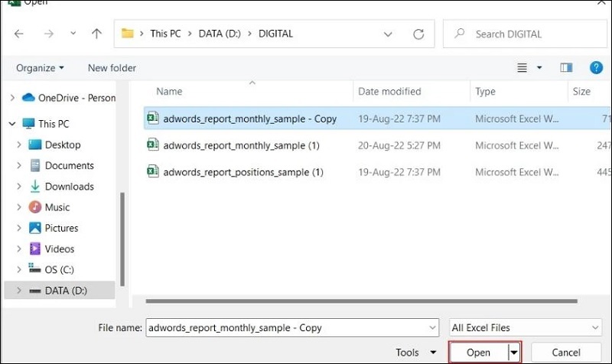Image resolution: width=612 pixels, height=364 pixels.
Task: Select the adwords_report_monthly_sample (1) file
Action: point(241,145)
